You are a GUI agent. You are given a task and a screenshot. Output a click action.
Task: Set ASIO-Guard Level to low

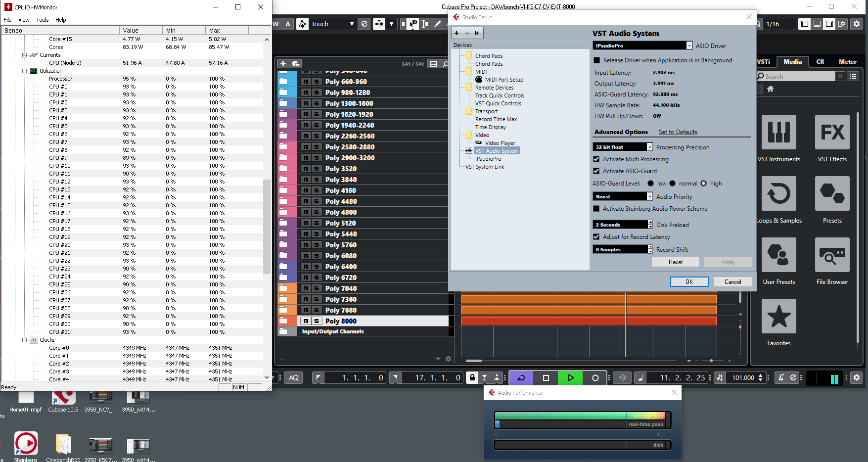pos(650,184)
